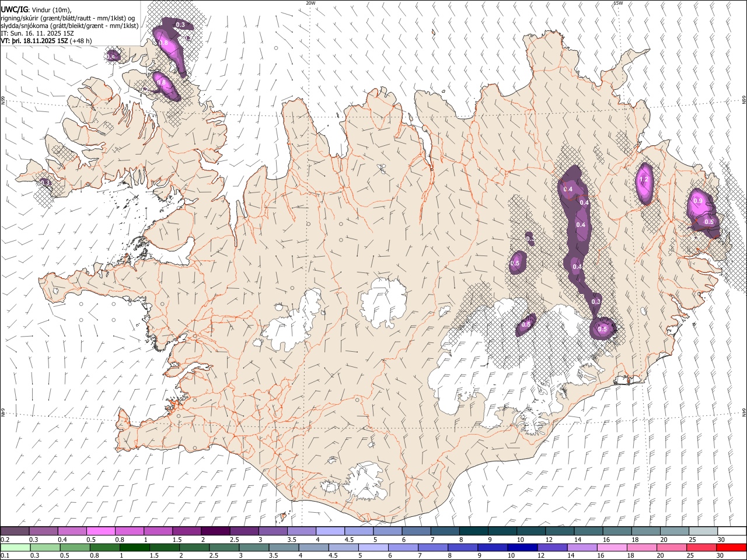Click the hot pink 20–25 rain legend swatch
This screenshot has width=747, height=560.
point(672,547)
